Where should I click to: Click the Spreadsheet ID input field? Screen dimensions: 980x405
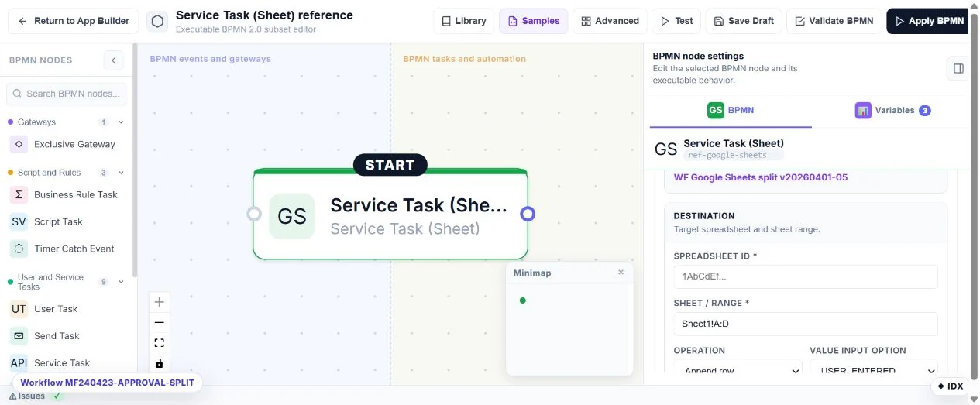pos(806,276)
